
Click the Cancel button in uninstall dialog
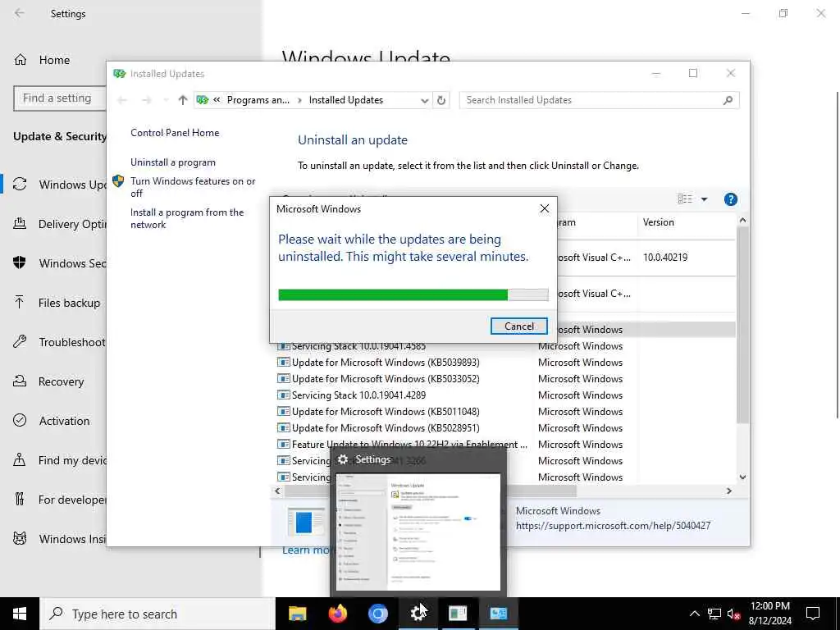518,326
